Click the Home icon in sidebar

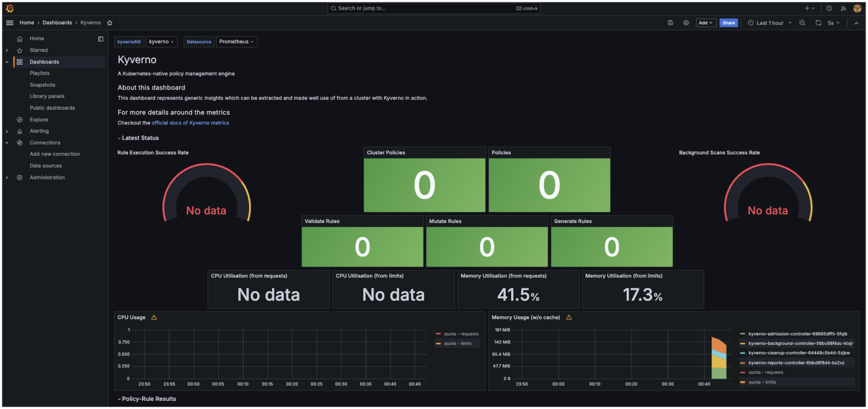pyautogui.click(x=20, y=39)
